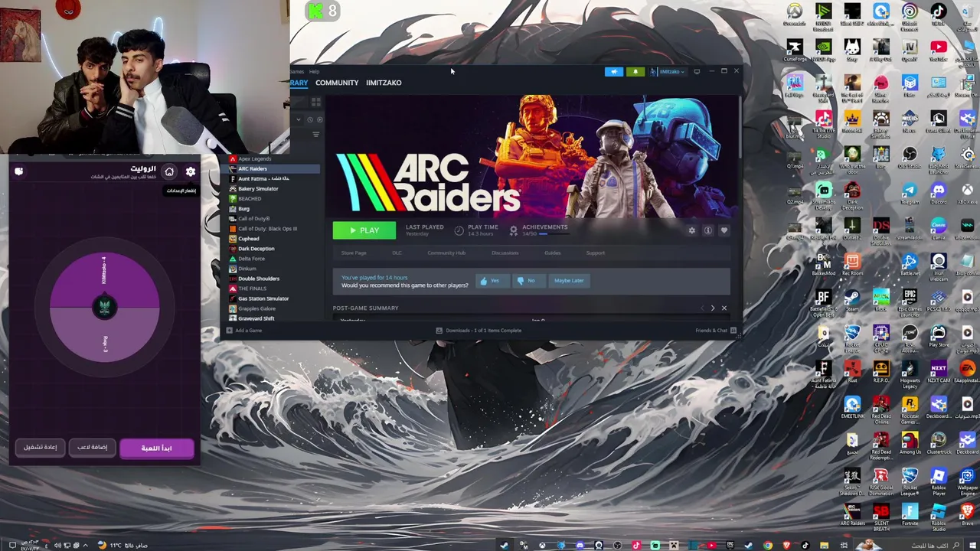Open the IIMITZAKO profile tab in Steam

pos(384,83)
